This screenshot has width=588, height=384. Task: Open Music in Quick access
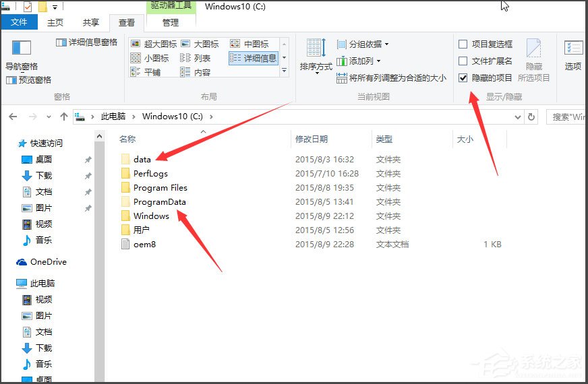click(36, 240)
